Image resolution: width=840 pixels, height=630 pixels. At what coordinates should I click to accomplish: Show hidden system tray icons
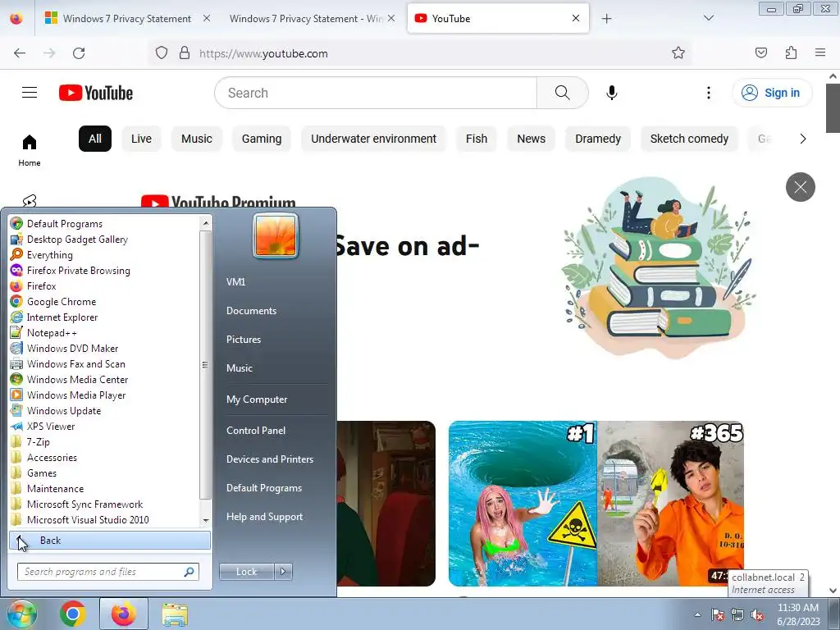697,614
